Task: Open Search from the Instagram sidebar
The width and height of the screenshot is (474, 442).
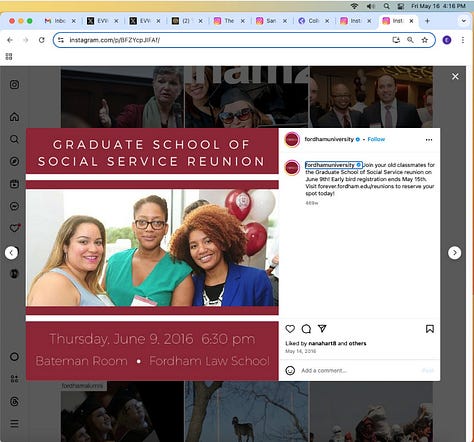Action: (x=14, y=139)
